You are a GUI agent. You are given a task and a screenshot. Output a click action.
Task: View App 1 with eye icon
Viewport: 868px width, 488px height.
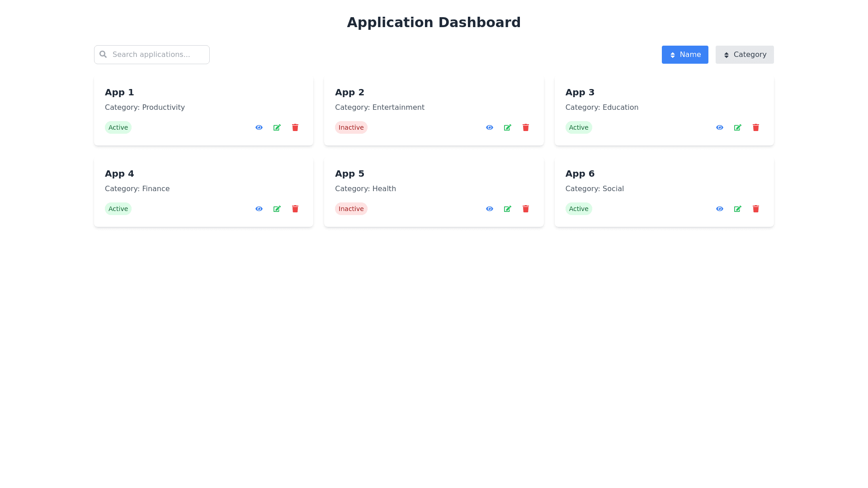(259, 127)
